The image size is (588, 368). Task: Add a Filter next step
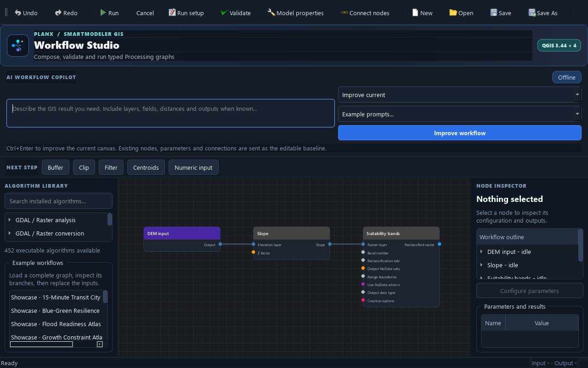pos(111,167)
